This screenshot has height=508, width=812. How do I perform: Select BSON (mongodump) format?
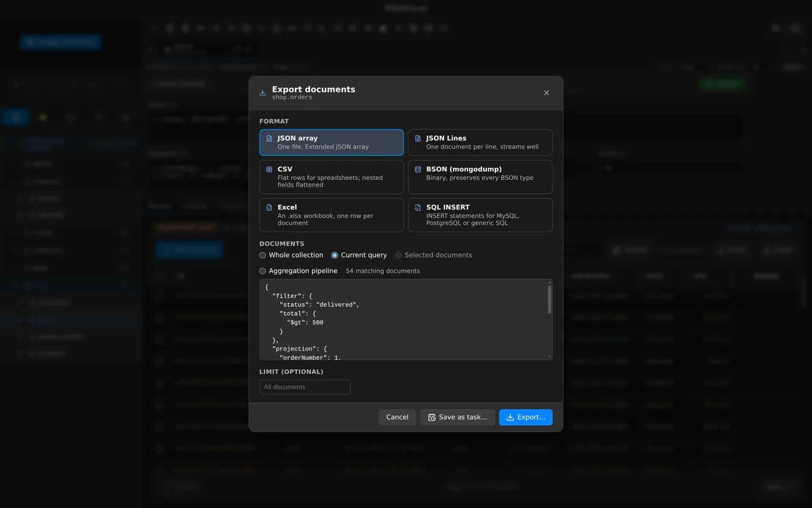coord(480,177)
